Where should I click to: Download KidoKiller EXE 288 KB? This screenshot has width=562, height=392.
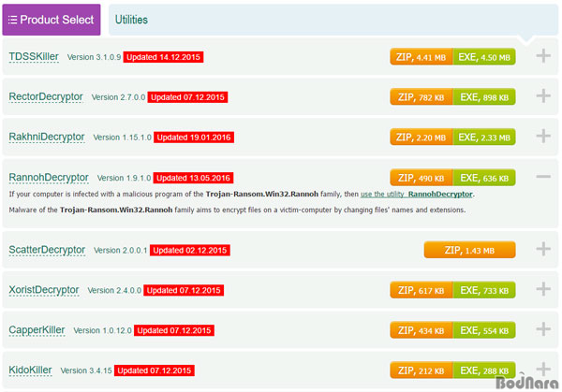tap(484, 370)
